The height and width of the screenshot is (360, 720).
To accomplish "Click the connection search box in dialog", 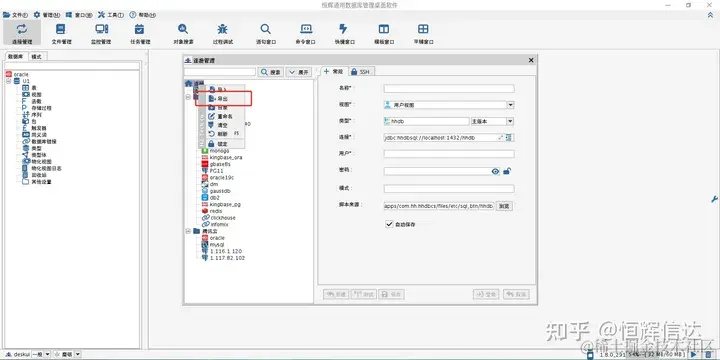I will [x=220, y=72].
